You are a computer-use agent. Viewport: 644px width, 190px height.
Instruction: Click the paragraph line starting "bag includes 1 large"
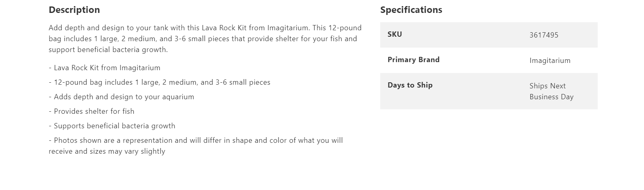pos(203,39)
